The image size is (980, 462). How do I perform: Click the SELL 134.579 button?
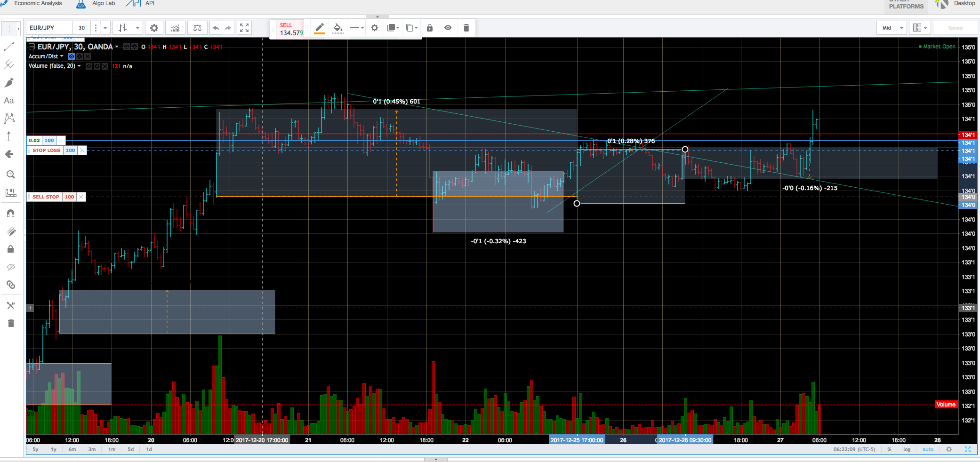point(291,29)
